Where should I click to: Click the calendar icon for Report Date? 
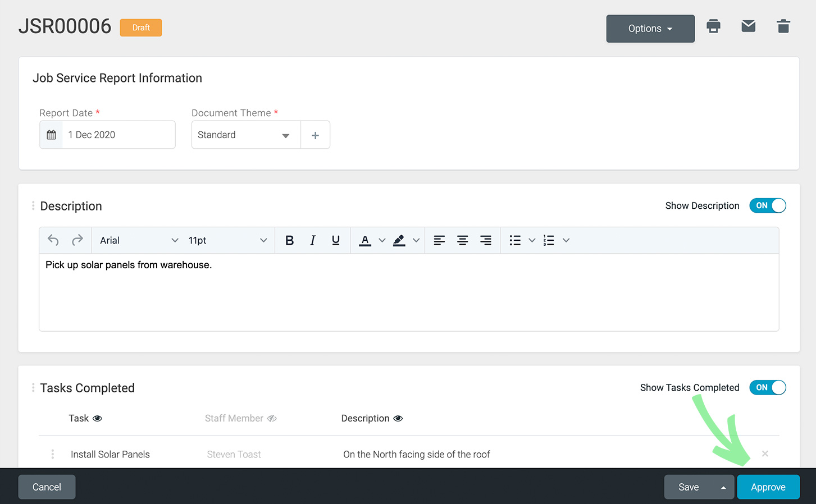(51, 135)
